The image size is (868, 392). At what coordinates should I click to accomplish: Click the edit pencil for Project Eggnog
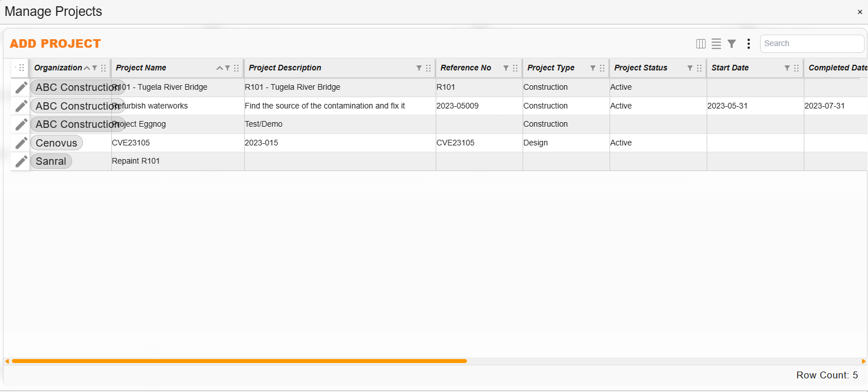click(x=20, y=124)
